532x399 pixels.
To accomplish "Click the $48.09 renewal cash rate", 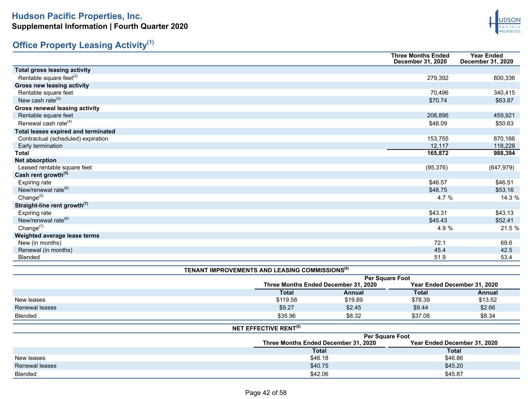I will [x=438, y=123].
